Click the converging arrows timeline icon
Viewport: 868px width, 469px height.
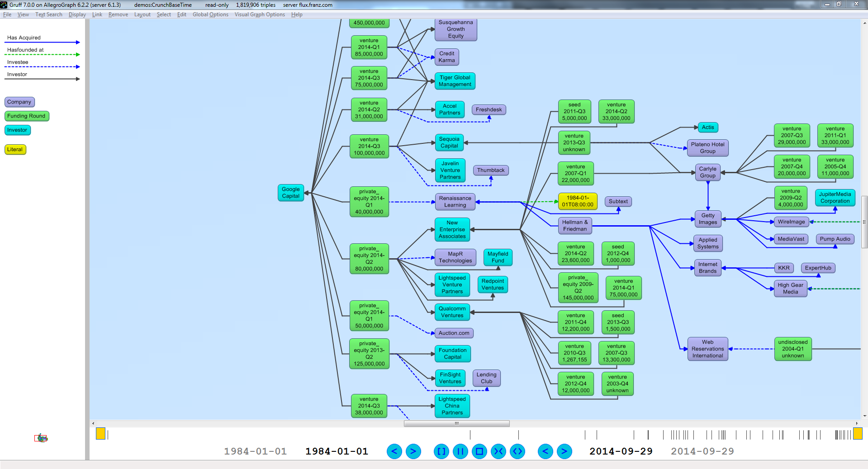click(x=498, y=451)
